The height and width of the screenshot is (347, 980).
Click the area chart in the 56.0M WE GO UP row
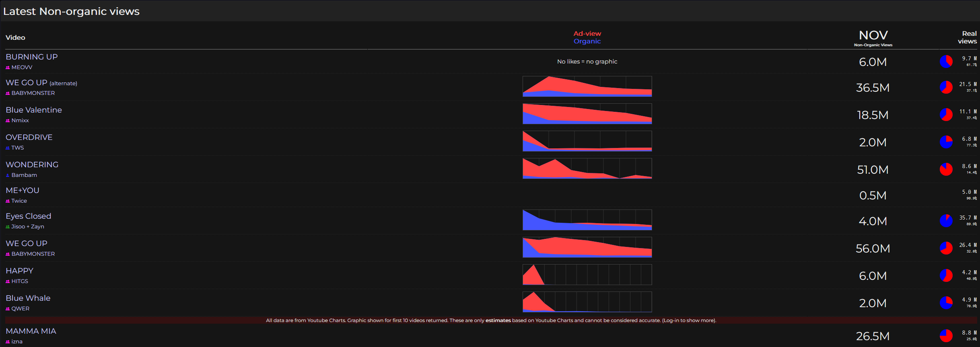coord(587,247)
